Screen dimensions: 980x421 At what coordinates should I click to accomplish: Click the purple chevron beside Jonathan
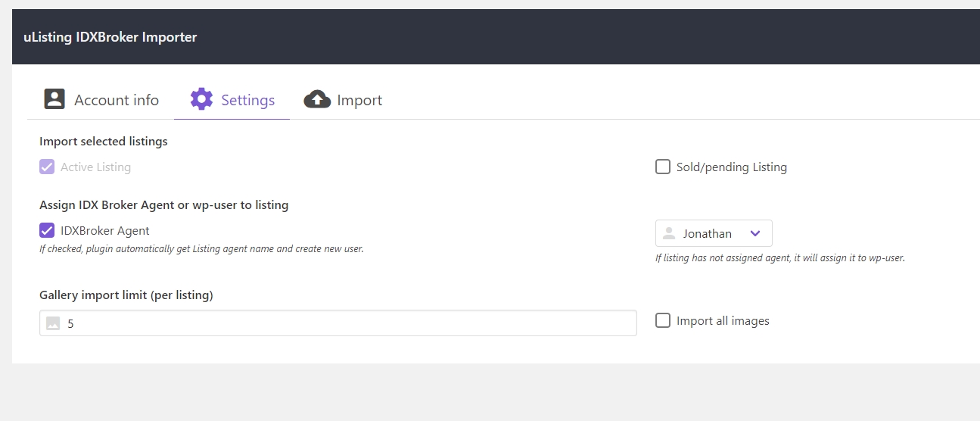[x=754, y=233]
